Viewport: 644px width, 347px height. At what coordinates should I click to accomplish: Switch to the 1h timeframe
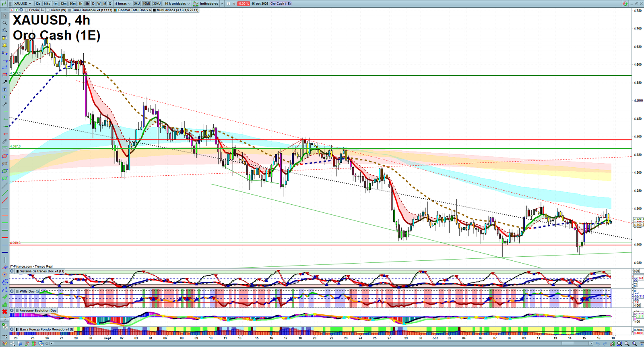(x=80, y=4)
